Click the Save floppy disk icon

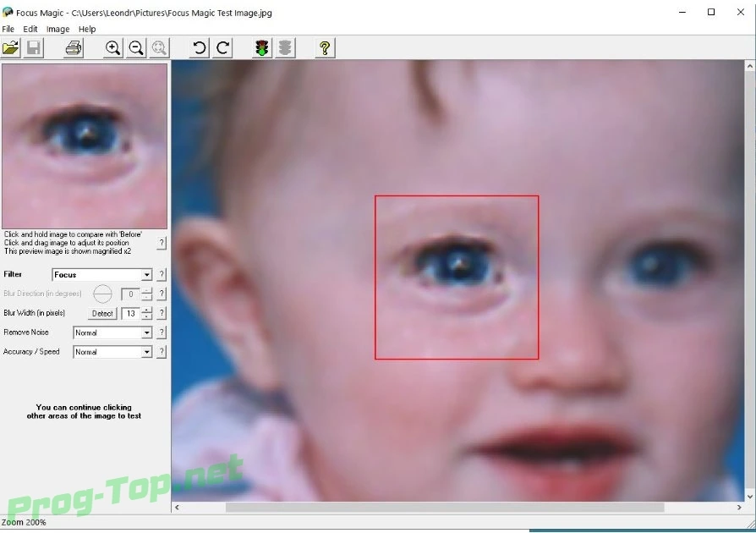pyautogui.click(x=34, y=47)
